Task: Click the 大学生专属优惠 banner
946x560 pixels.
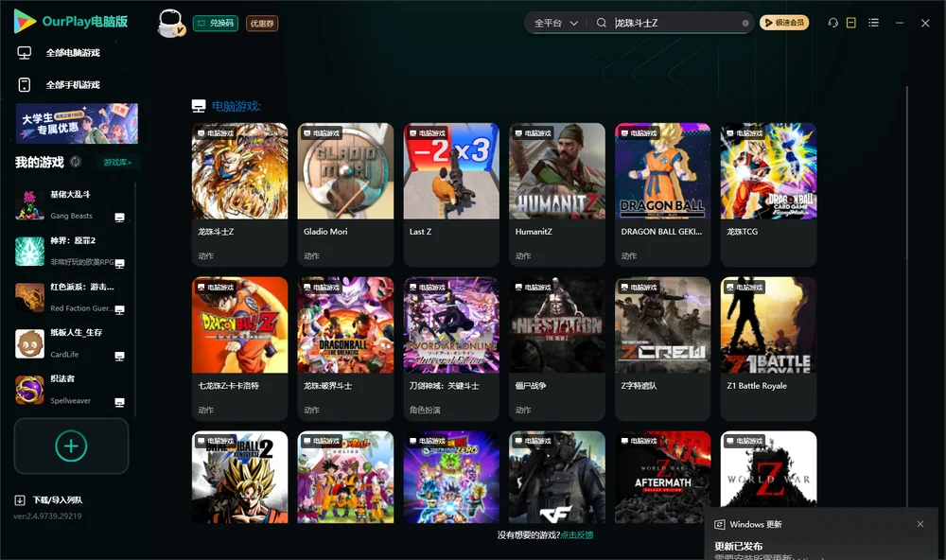Action: click(77, 124)
